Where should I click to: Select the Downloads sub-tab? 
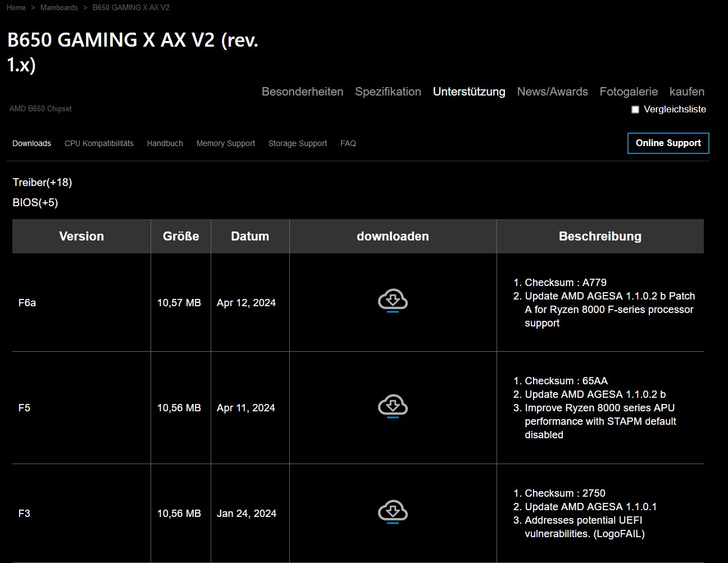31,143
